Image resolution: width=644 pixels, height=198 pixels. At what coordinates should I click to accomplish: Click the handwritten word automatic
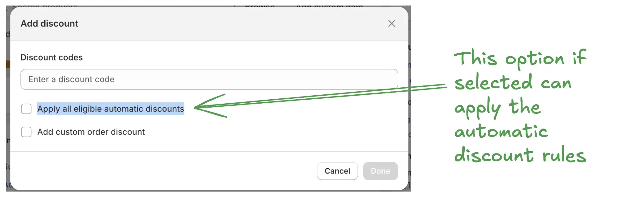pos(501,131)
